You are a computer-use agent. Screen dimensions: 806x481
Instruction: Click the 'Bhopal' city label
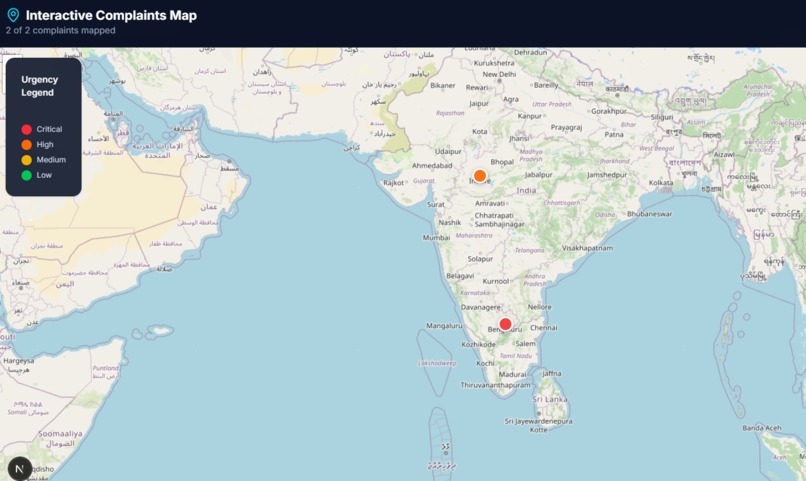click(502, 161)
